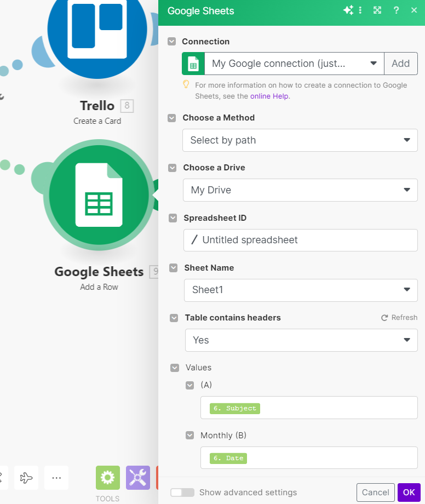Click the Google Sheets panel title
The height and width of the screenshot is (504, 425).
pos(201,11)
